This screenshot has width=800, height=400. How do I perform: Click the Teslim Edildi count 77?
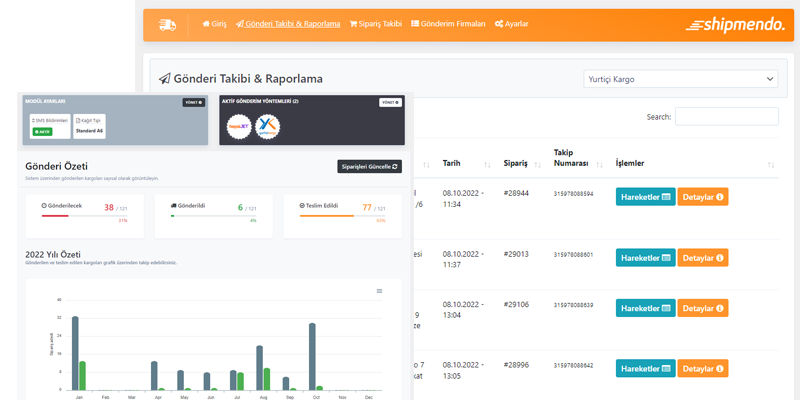(x=367, y=208)
